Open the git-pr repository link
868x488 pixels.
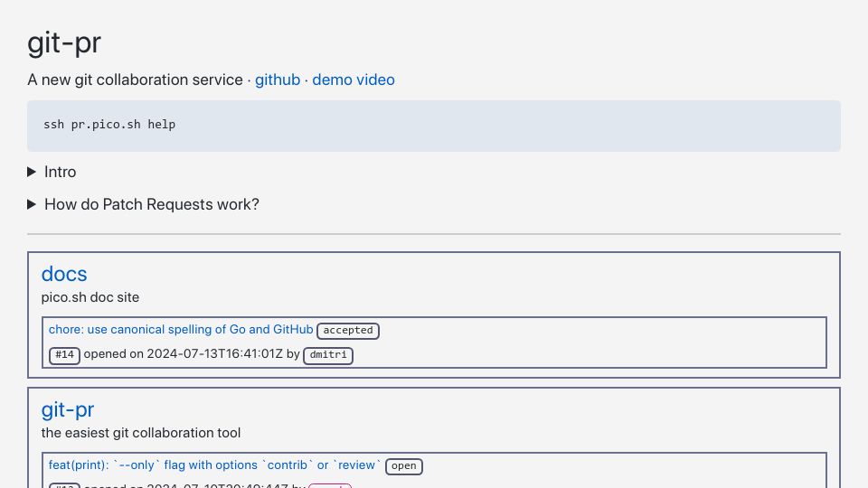pyautogui.click(x=68, y=409)
